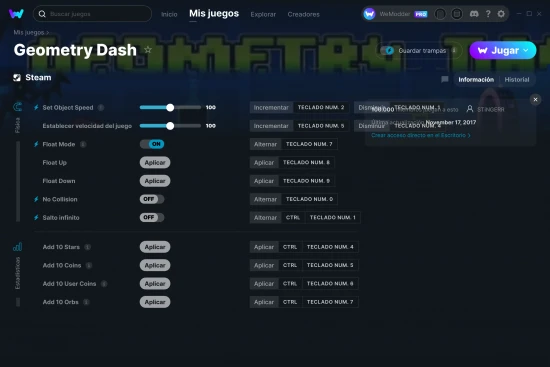550x367 pixels.
Task: Select the Estadísticas category chart icon
Action: (17, 247)
